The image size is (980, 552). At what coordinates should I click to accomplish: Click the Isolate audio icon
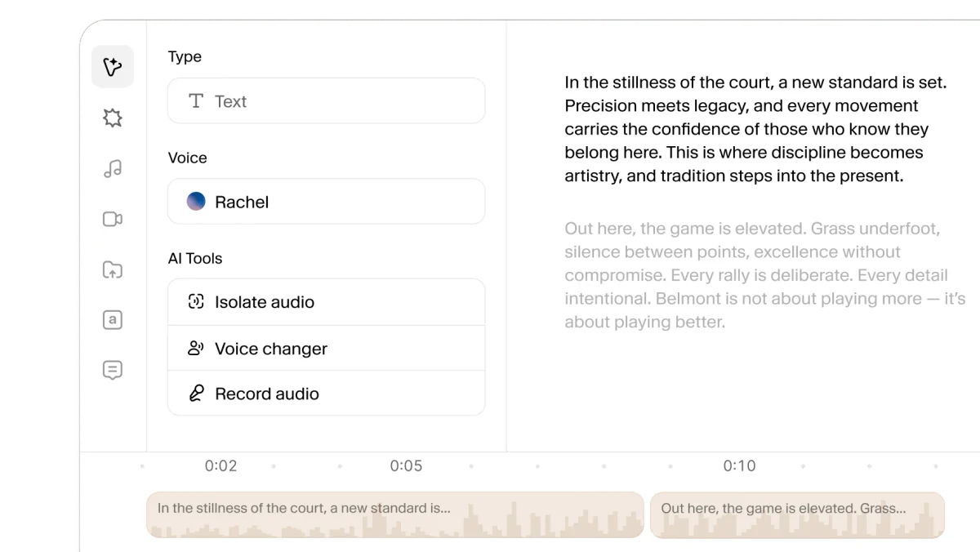tap(194, 301)
